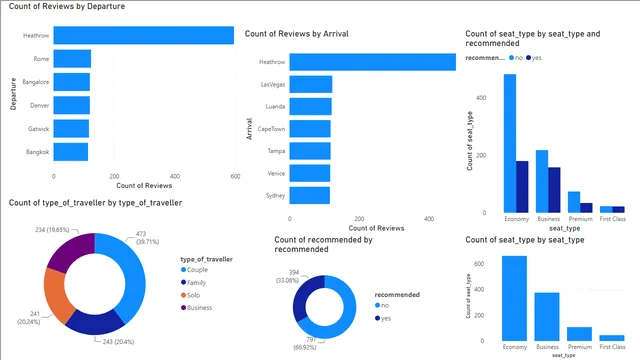
Task: Click the '394 (33.08%)' data label
Action: point(288,276)
